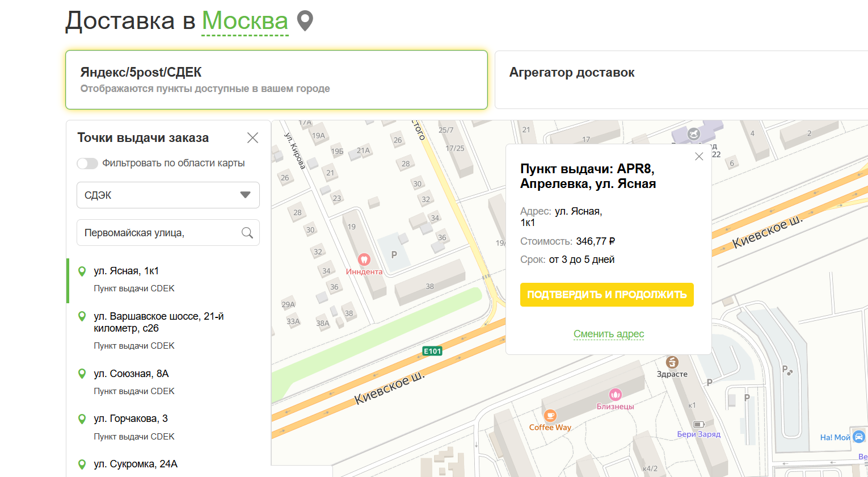868x477 pixels.
Task: Click pin icon beside ул. Горчакова, 3
Action: click(82, 419)
